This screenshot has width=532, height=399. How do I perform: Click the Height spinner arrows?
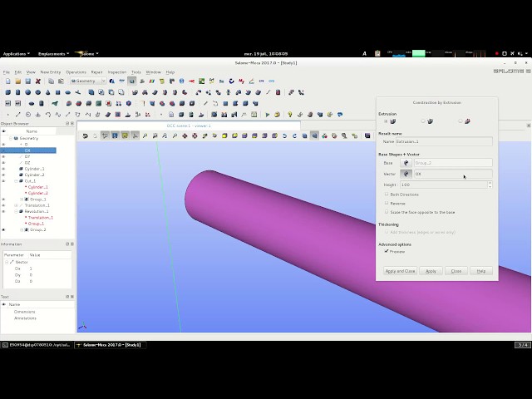tap(490, 185)
